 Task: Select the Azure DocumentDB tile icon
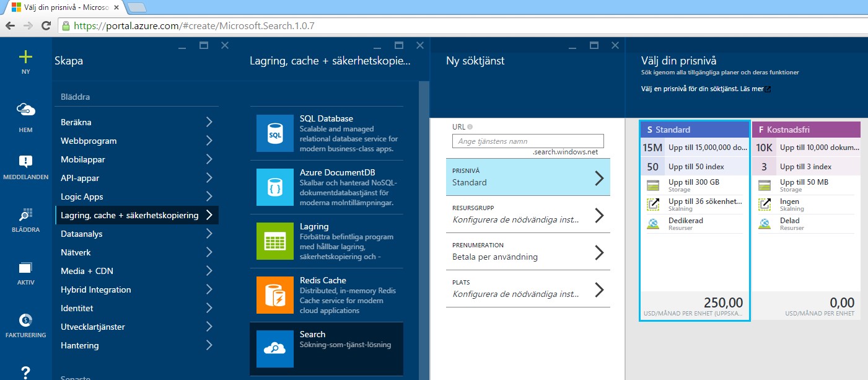tap(274, 187)
